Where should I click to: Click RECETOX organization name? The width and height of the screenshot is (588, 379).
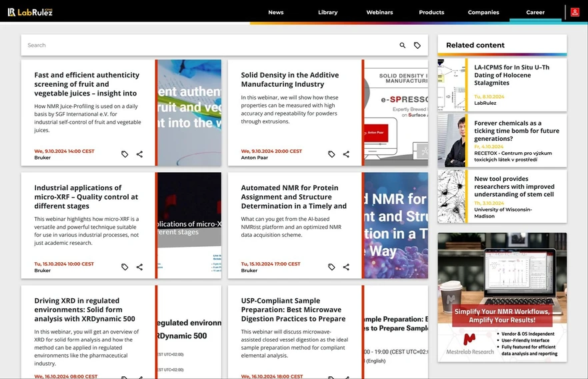(x=513, y=156)
